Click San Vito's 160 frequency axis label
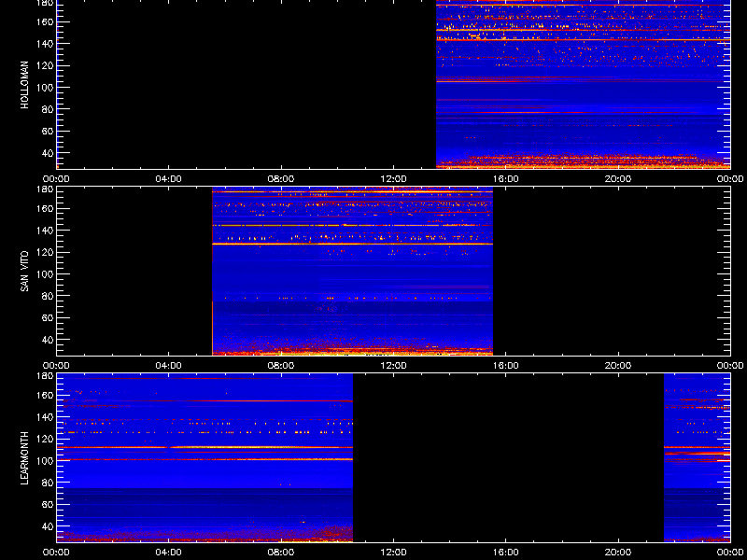 tap(45, 208)
